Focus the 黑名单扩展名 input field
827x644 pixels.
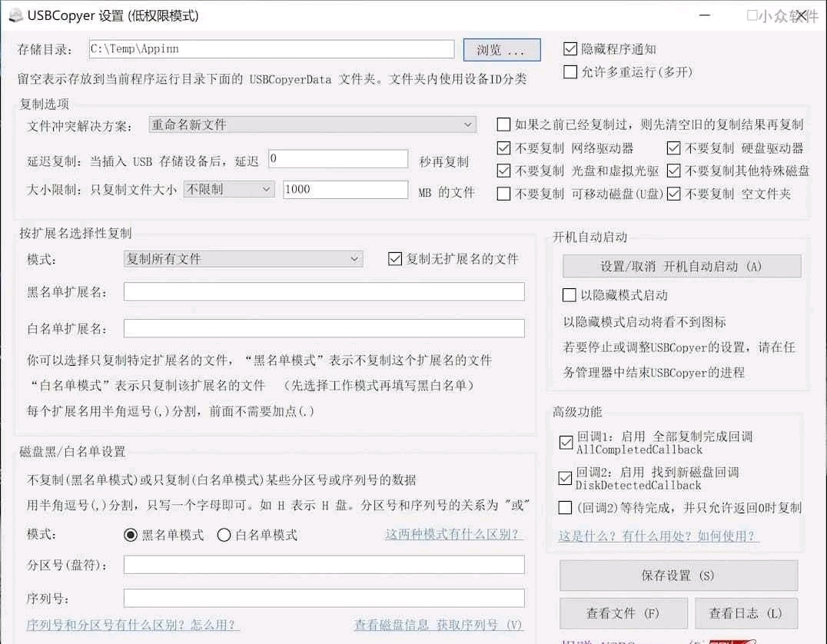324,292
